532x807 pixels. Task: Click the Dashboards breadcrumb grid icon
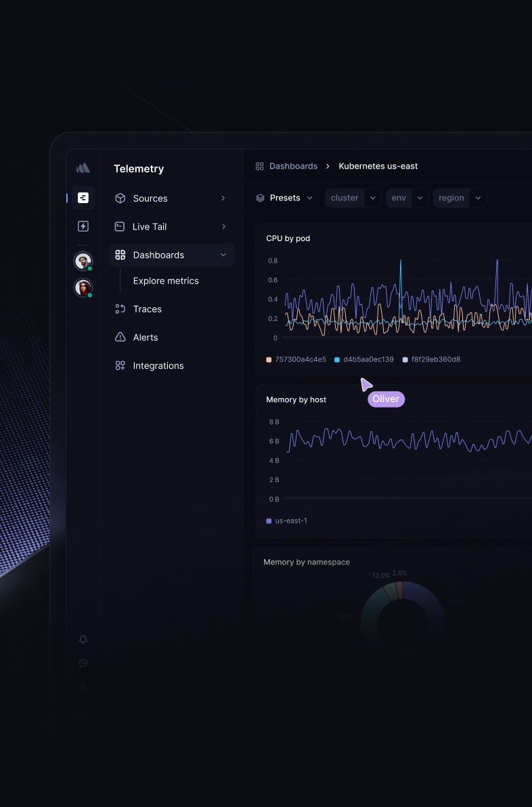(259, 167)
